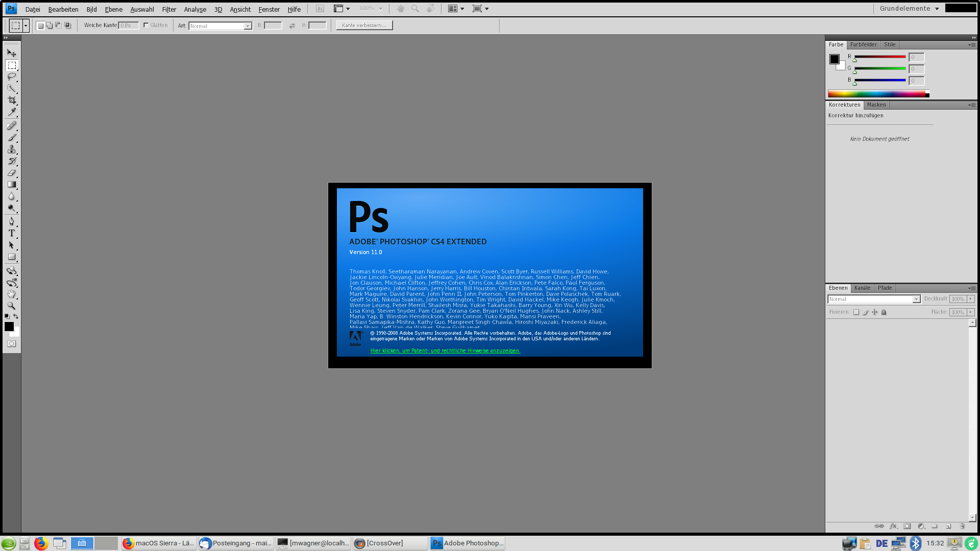The image size is (980, 551).
Task: Open the Analyse menu
Action: point(194,8)
